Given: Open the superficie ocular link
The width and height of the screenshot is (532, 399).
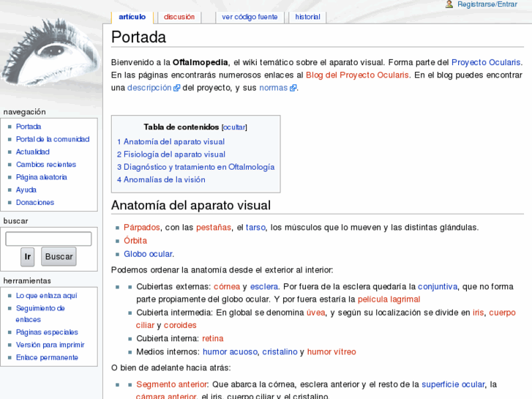Looking at the screenshot, I should click(x=453, y=384).
